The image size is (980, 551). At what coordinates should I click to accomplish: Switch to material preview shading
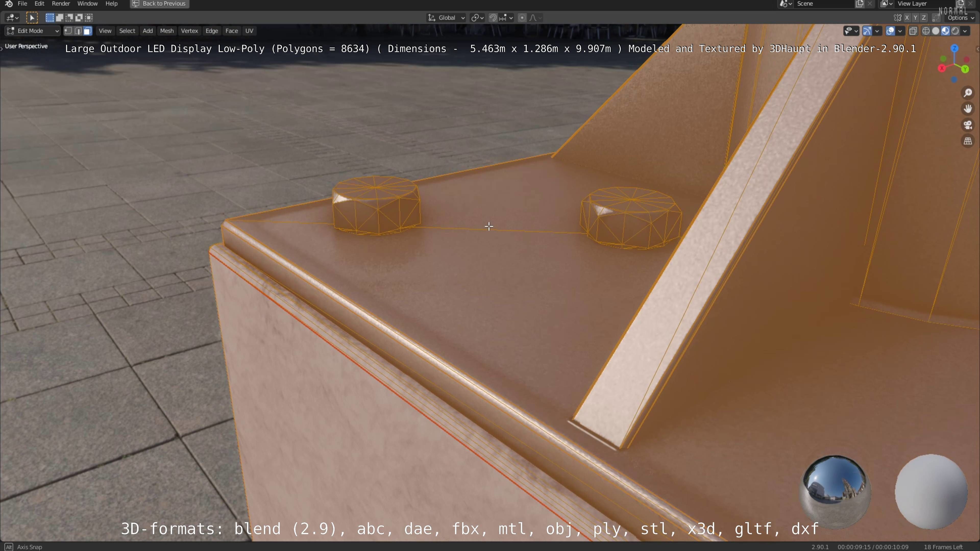[945, 31]
